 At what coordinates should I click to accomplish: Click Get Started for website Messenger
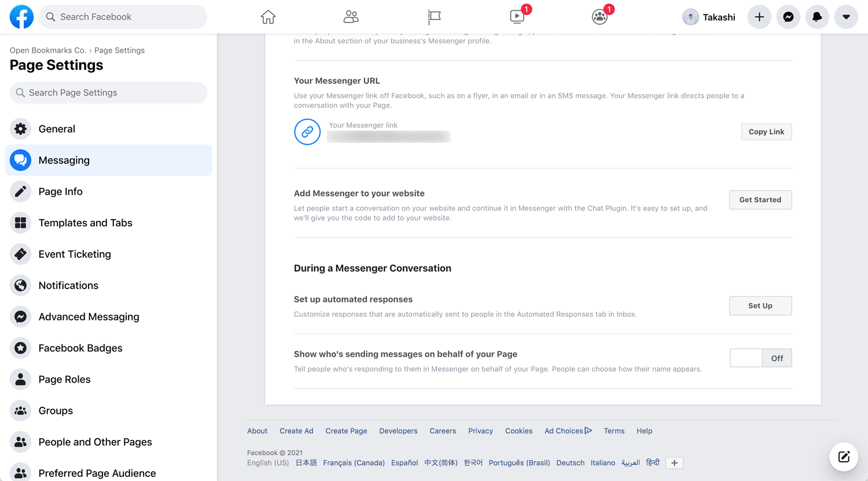tap(760, 199)
